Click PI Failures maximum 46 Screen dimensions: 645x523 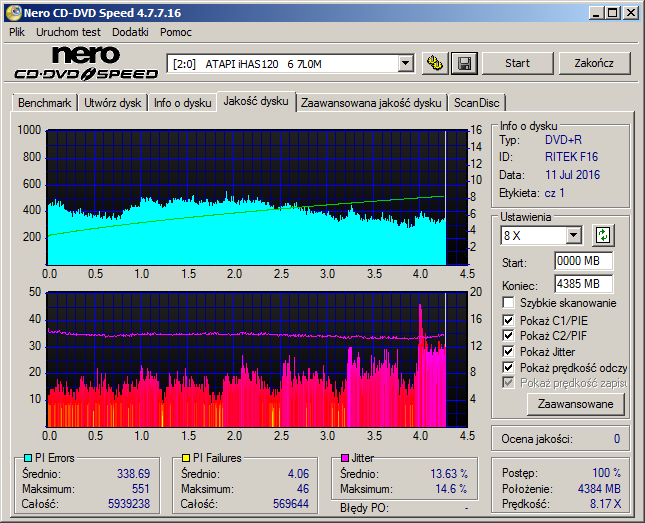[x=303, y=489]
